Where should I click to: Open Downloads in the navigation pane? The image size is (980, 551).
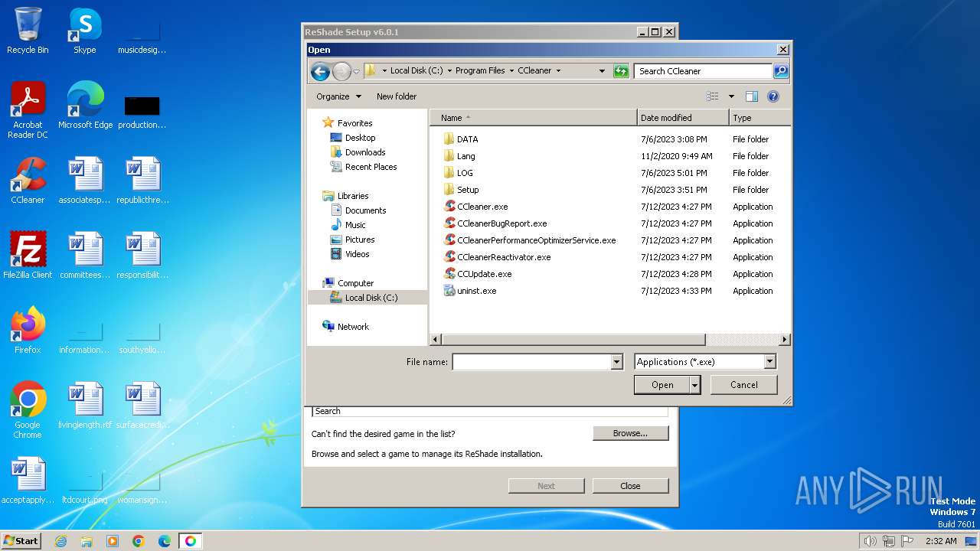tap(365, 152)
